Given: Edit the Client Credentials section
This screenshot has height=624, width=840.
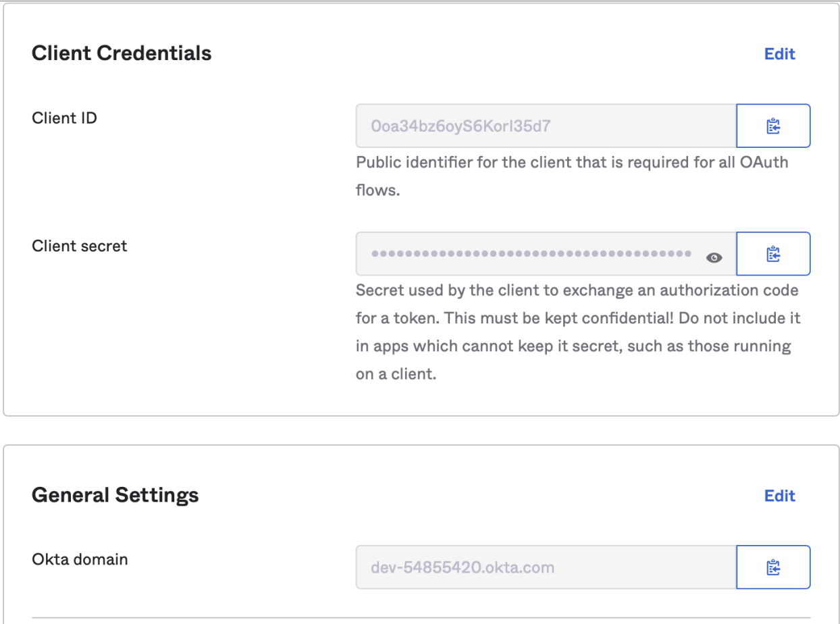Looking at the screenshot, I should [779, 54].
